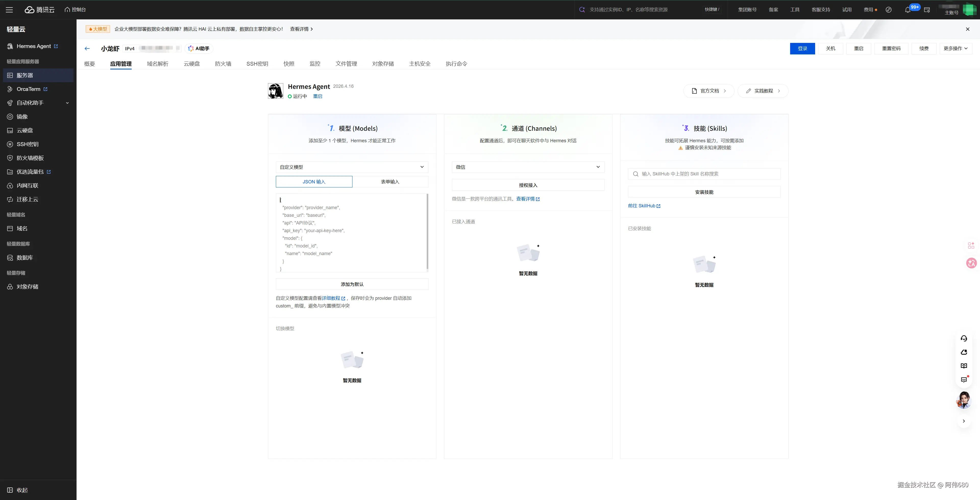Switch to the 监控 tab
This screenshot has width=980, height=500.
tap(315, 64)
